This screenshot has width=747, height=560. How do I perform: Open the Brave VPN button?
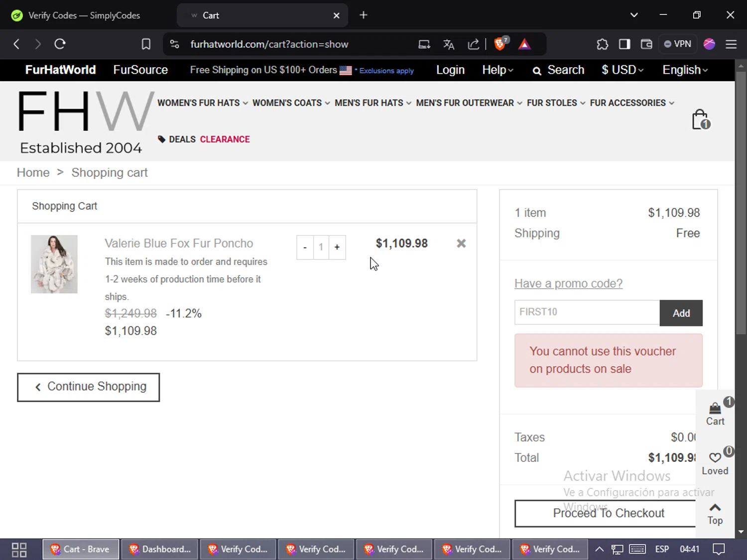(678, 44)
